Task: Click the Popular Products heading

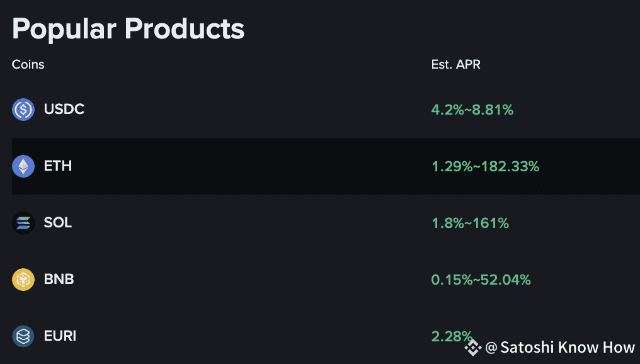Action: (x=128, y=29)
